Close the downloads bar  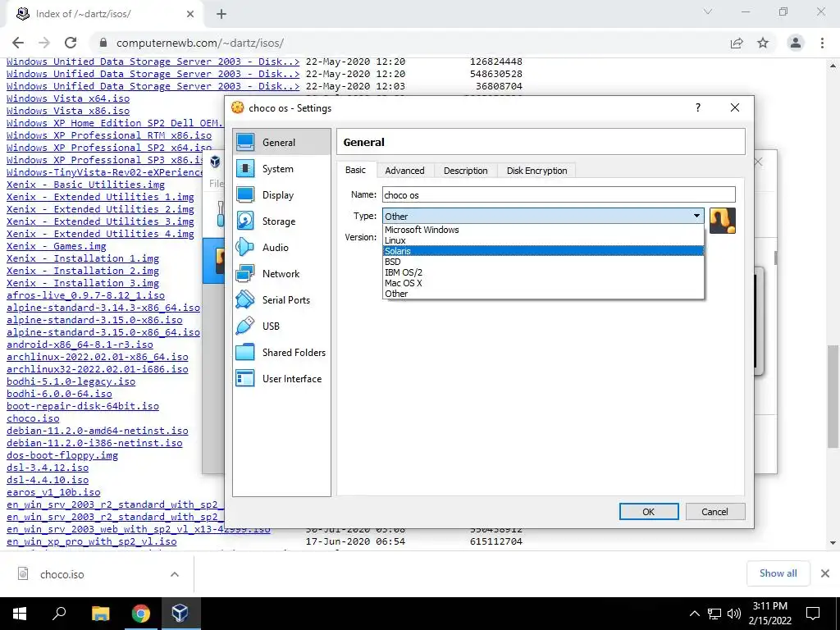pos(825,573)
